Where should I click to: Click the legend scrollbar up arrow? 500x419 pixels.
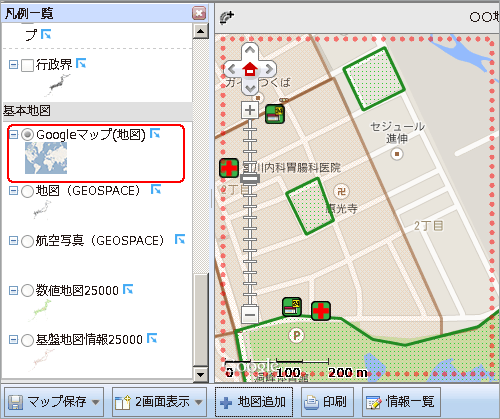(x=201, y=32)
